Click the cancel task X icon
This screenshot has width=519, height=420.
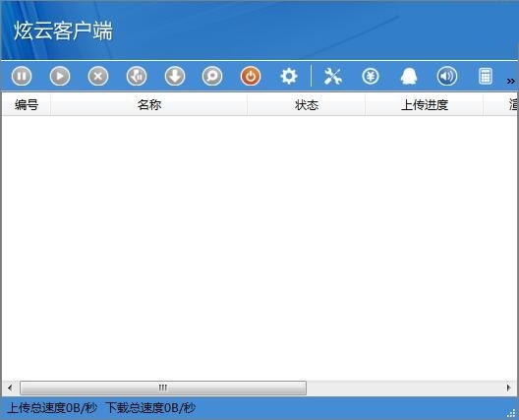click(x=98, y=76)
